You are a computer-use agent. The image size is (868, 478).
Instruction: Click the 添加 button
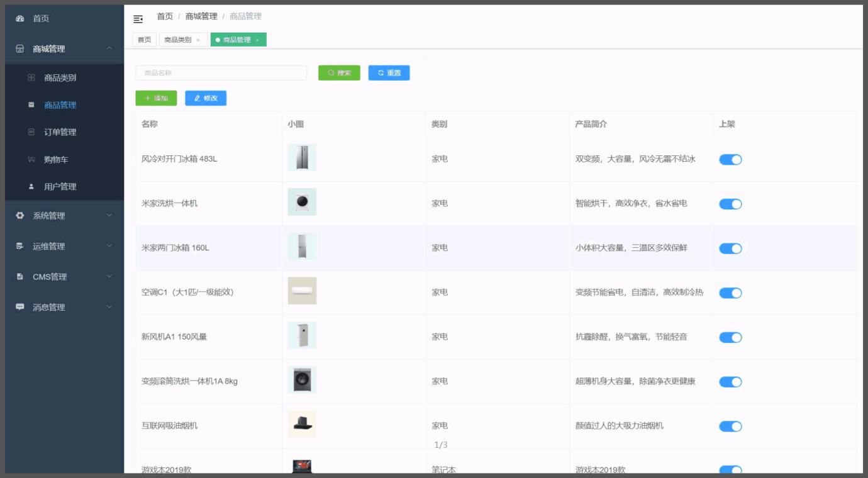coord(156,98)
